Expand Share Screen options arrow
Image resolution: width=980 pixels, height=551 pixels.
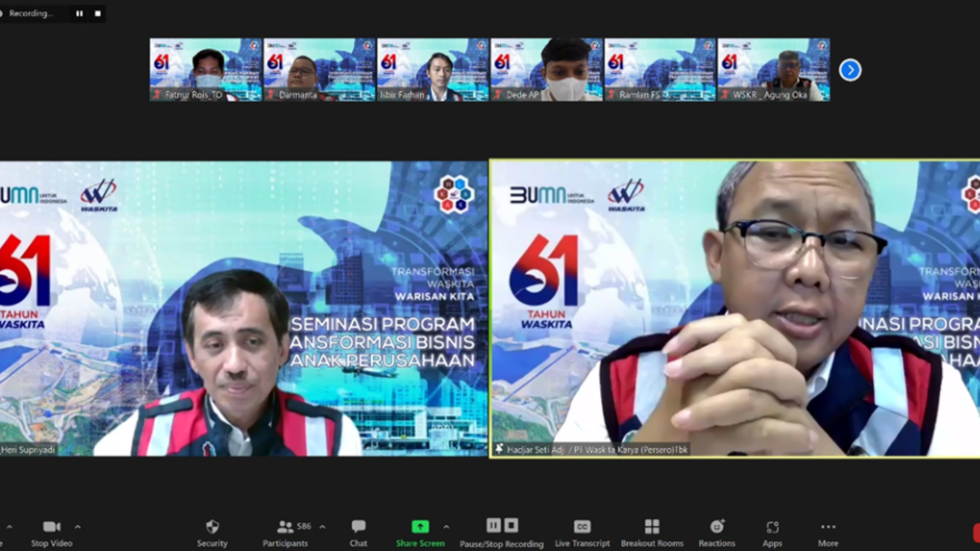tap(446, 527)
